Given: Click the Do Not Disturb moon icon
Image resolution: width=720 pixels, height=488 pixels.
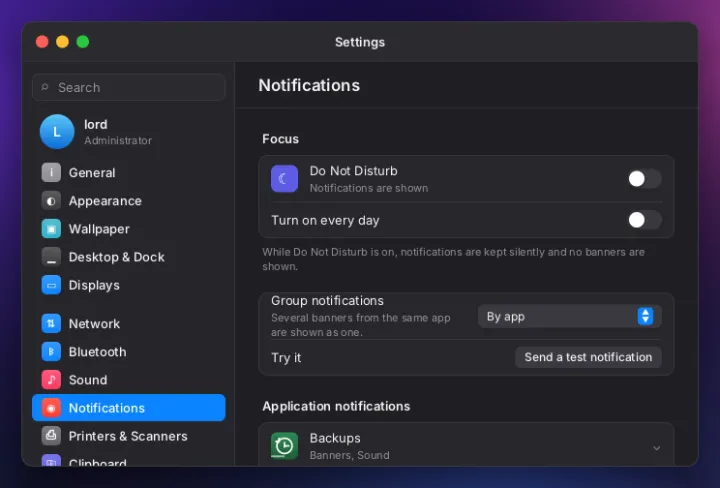Looking at the screenshot, I should click(284, 179).
